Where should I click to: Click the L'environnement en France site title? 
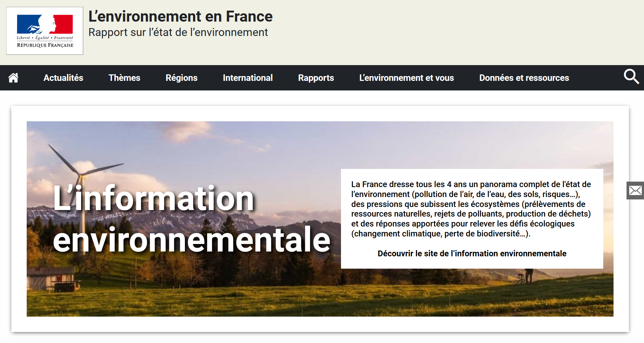[x=180, y=16]
